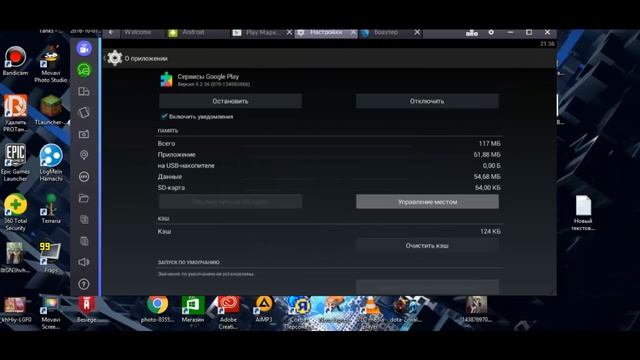Screen dimensions: 640x360
Task: Click the copy icon in sidebar
Action: [84, 220]
